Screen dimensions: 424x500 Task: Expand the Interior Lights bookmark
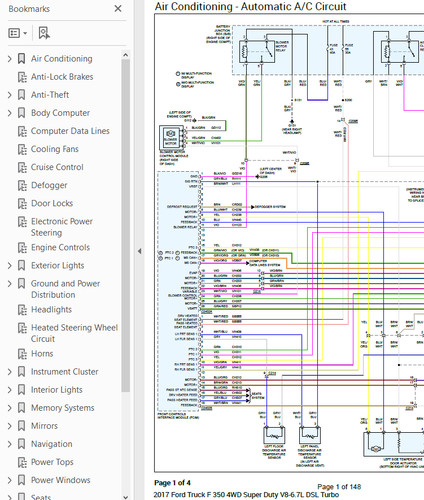pos(10,390)
